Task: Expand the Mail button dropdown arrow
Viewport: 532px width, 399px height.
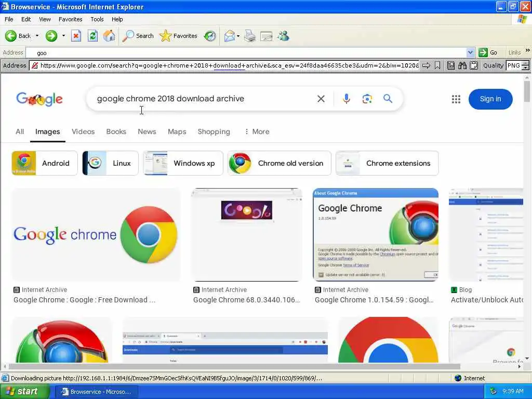Action: [x=238, y=36]
